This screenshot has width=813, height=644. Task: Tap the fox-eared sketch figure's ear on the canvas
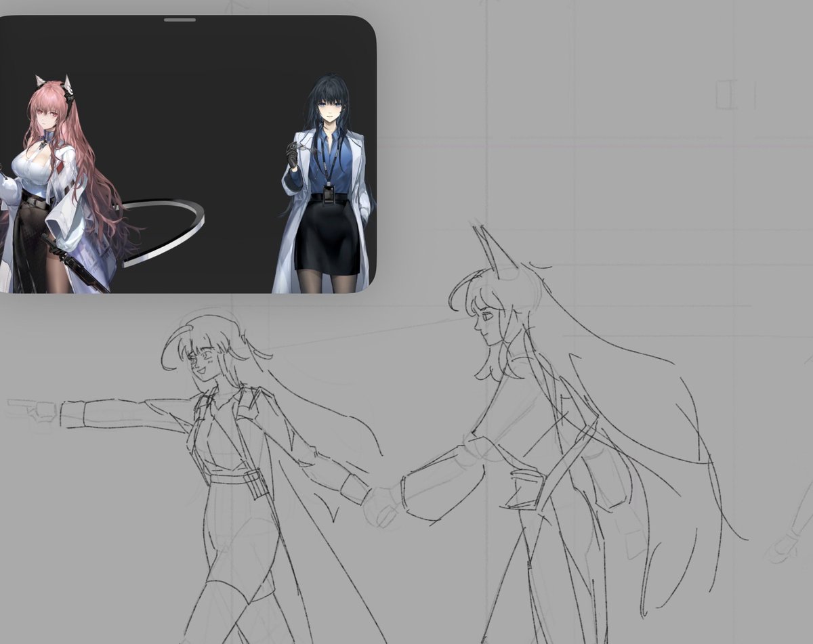(496, 252)
